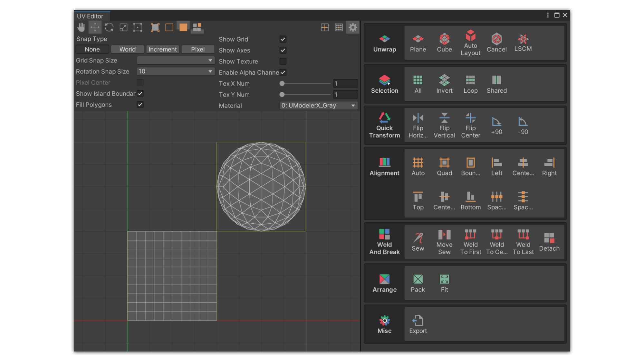Select the hand pan tool
Screen dimensions: 644x362
click(81, 27)
